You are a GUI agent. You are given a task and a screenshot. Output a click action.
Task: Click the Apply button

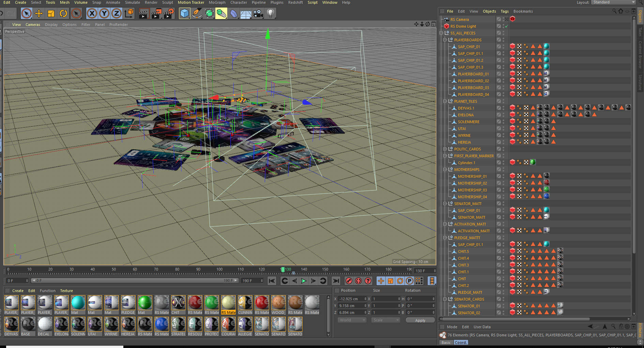pyautogui.click(x=420, y=320)
